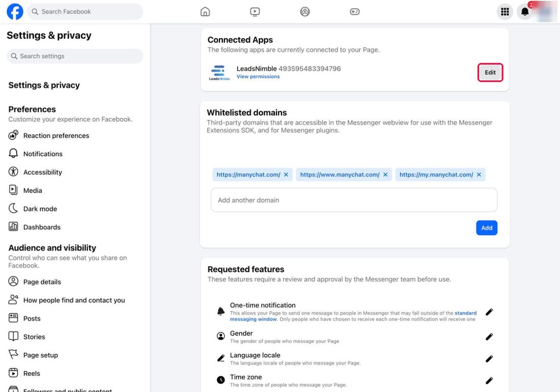Screen dimensions: 560x392
Task: Click the Reaction preferences thumbs-up icon
Action: 13,135
